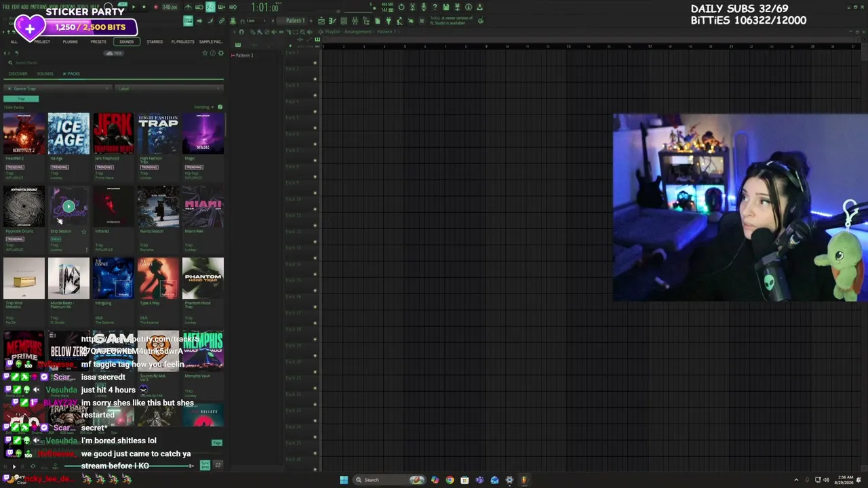Open the Phantom Hood Trap pack
Image resolution: width=868 pixels, height=488 pixels.
203,279
